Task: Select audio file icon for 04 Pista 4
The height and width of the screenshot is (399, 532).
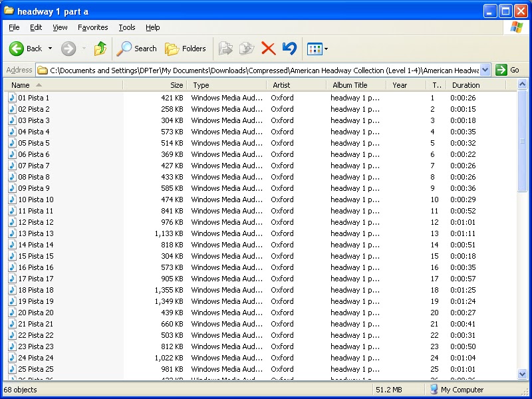Action: [12, 132]
